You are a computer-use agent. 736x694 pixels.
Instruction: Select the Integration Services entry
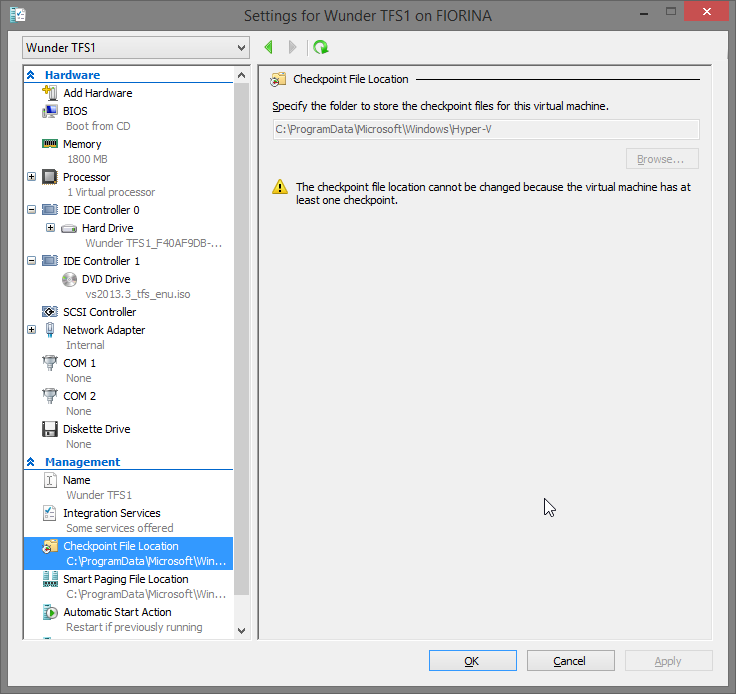[112, 513]
